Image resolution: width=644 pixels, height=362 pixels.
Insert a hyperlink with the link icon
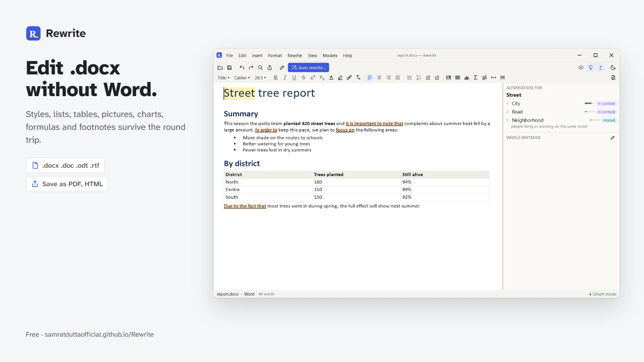pos(349,78)
